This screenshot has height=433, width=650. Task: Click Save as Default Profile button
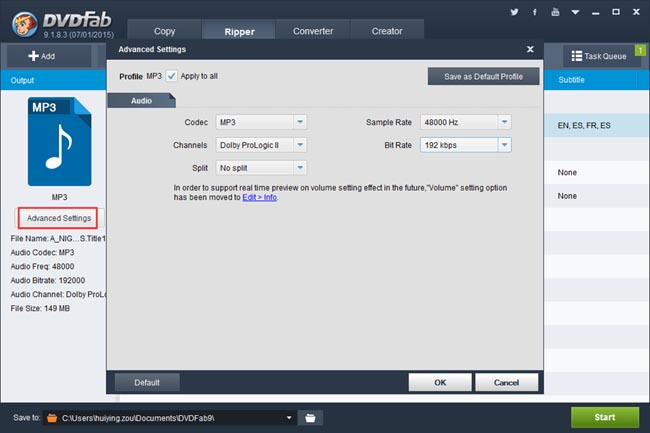[x=483, y=77]
